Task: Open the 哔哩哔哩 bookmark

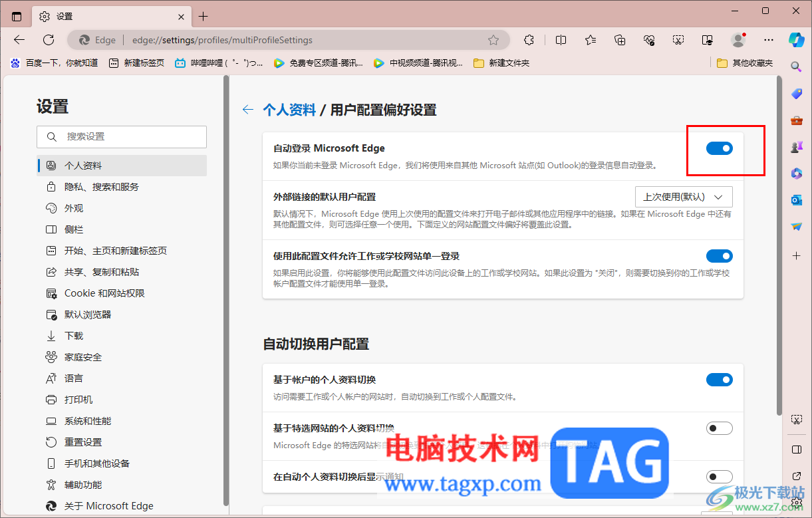Action: [219, 63]
